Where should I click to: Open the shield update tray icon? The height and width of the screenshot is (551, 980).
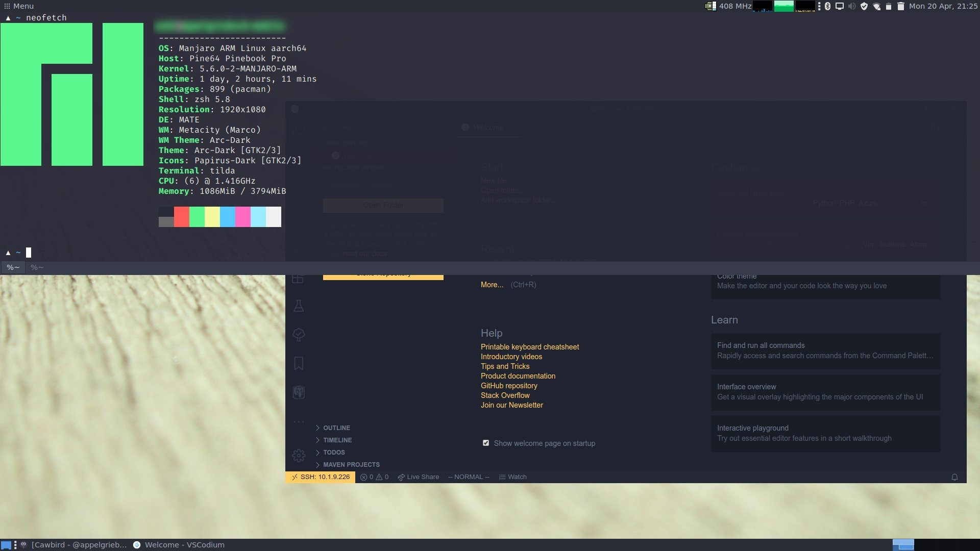pos(864,6)
